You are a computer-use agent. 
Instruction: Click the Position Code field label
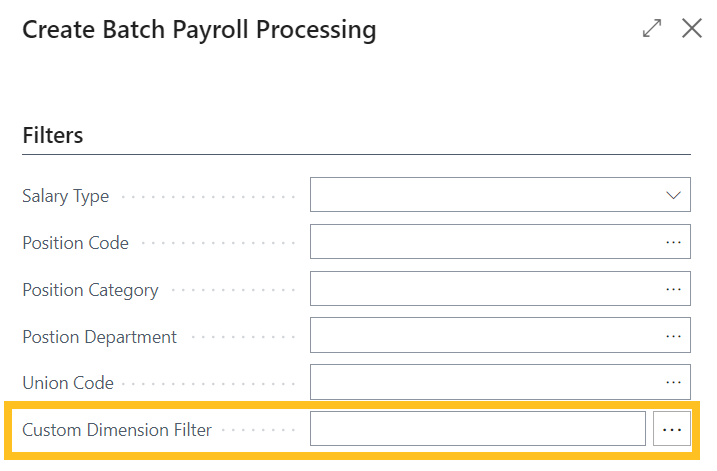[x=76, y=243]
